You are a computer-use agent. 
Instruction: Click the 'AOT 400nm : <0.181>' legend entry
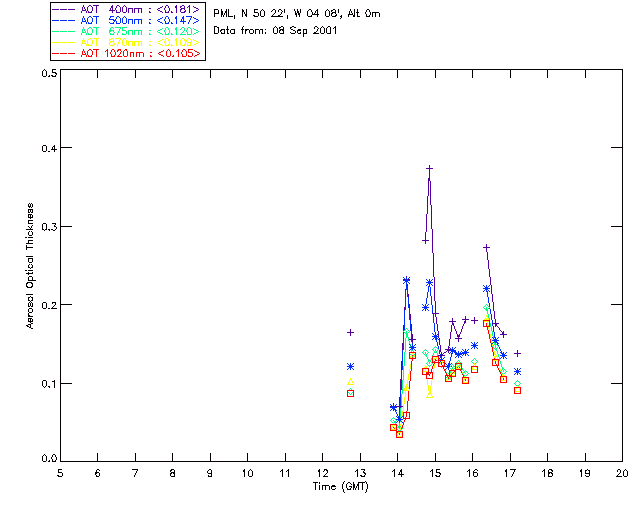[x=127, y=9]
